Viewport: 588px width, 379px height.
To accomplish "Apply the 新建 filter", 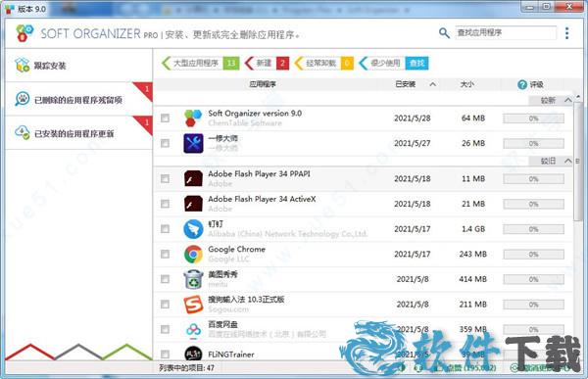I will pos(267,64).
